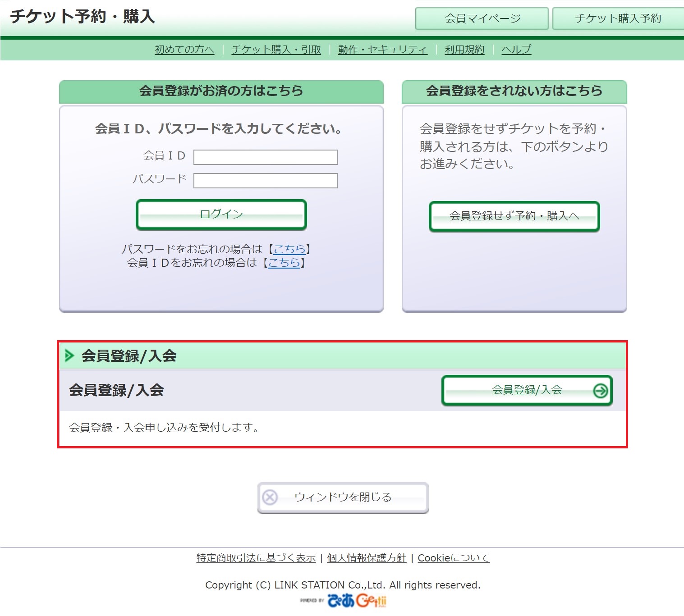This screenshot has height=616, width=684.
Task: Focus the 会員ID input field
Action: point(265,157)
